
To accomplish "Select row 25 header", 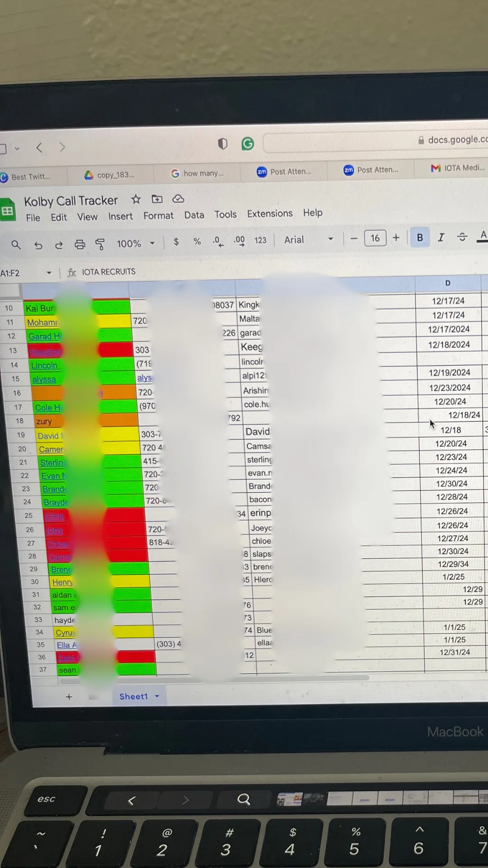I will coord(28,515).
